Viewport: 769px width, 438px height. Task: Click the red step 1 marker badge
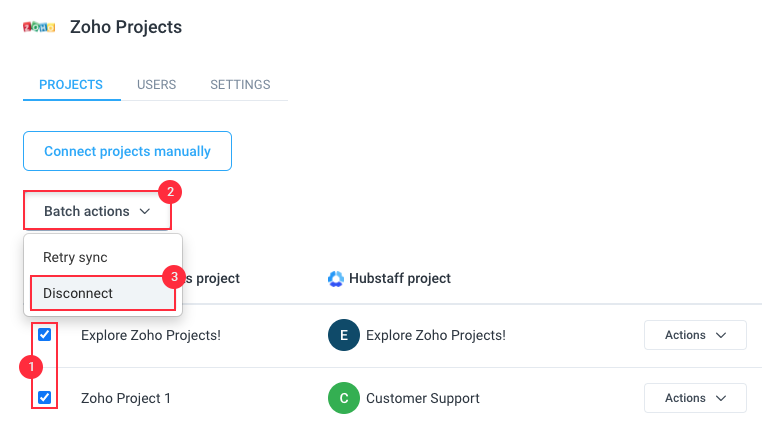point(31,367)
